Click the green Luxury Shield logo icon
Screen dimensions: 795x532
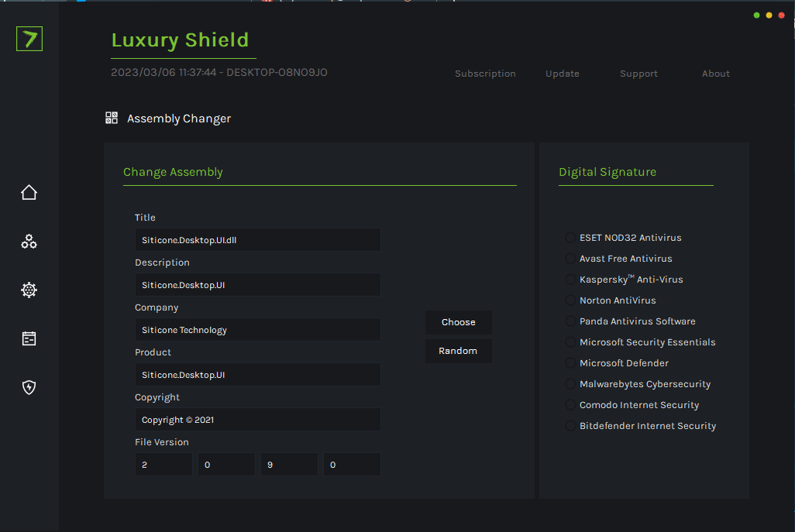click(x=29, y=39)
